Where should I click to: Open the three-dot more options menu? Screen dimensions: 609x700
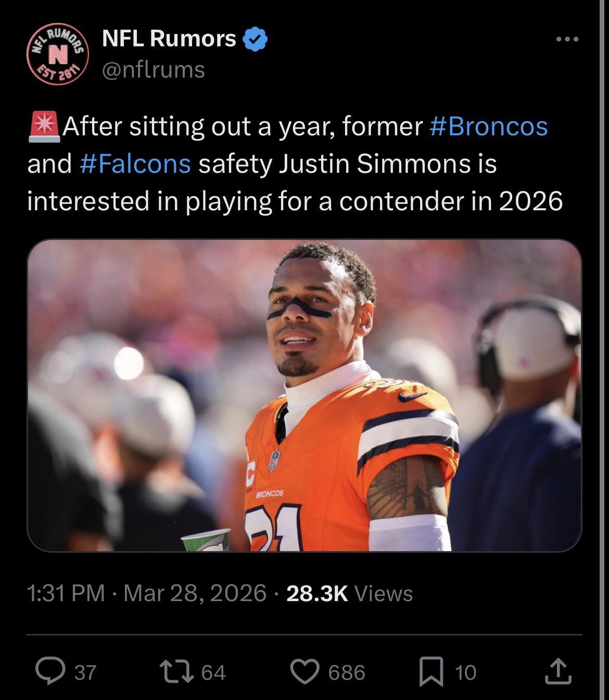coord(567,39)
